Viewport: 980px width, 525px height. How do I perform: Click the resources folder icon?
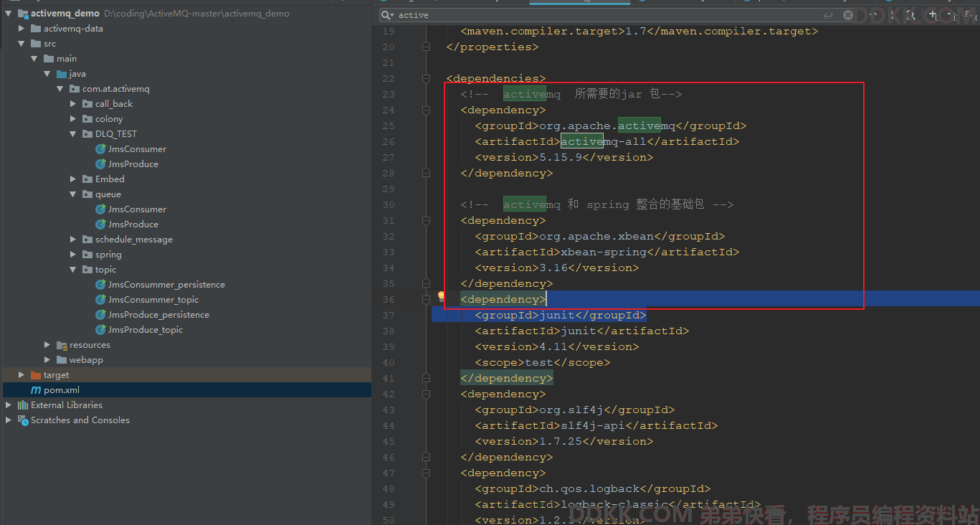[62, 345]
